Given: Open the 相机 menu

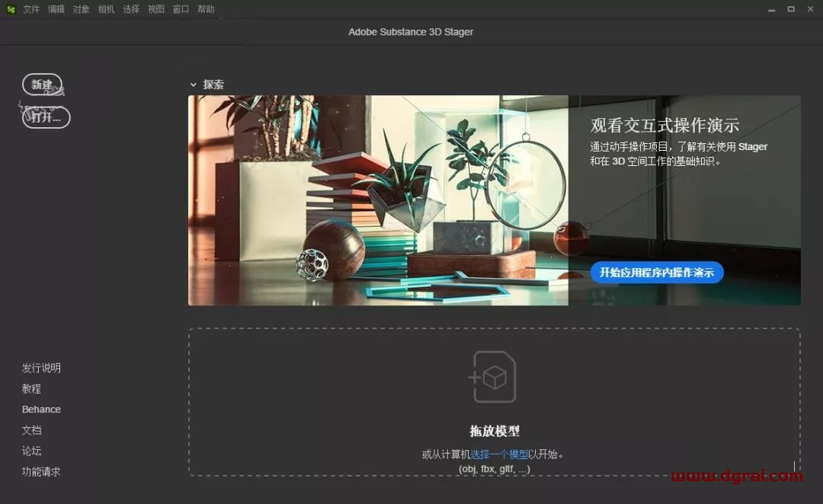Looking at the screenshot, I should pos(106,8).
